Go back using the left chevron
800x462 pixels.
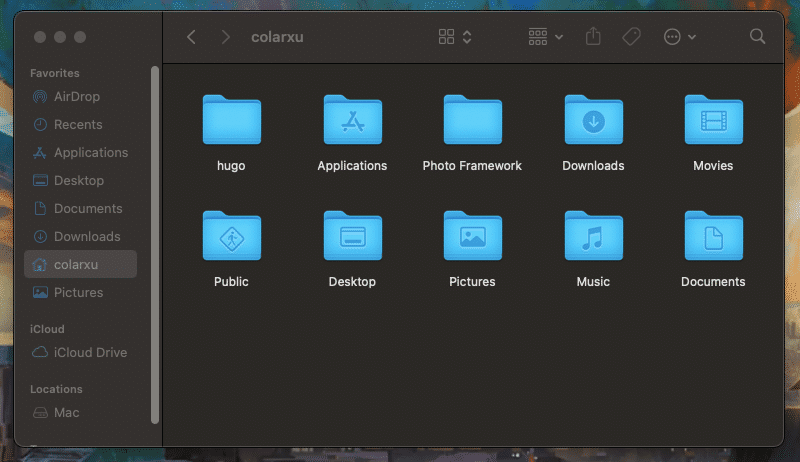pyautogui.click(x=191, y=37)
